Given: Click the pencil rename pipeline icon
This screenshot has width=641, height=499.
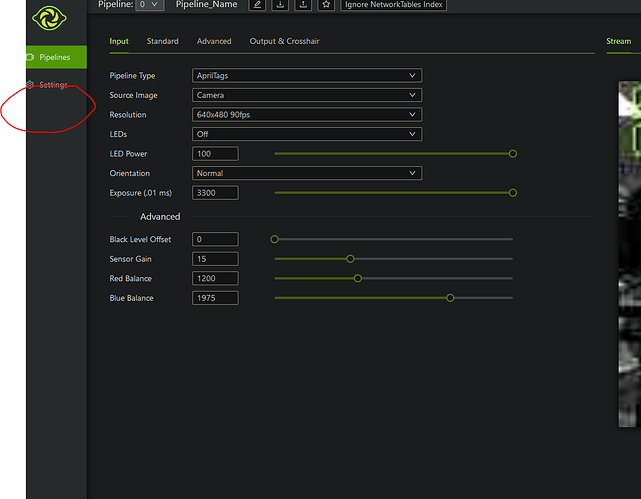Looking at the screenshot, I should [x=257, y=5].
